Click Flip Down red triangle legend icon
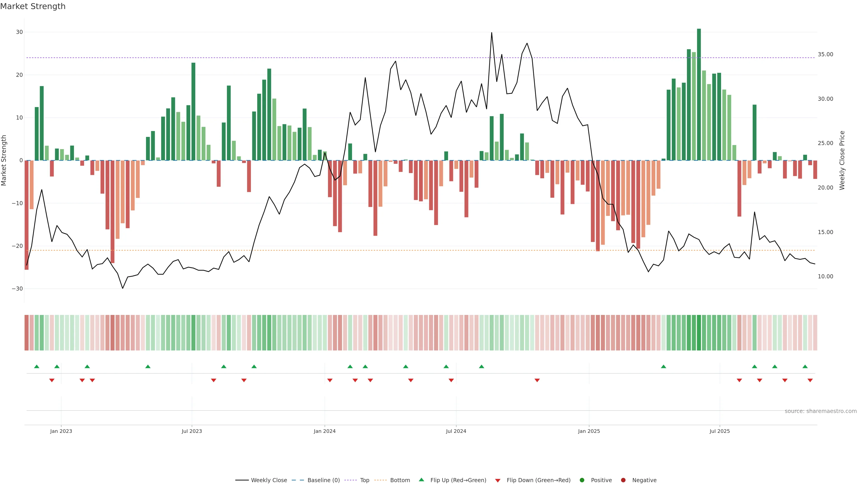 coord(498,481)
